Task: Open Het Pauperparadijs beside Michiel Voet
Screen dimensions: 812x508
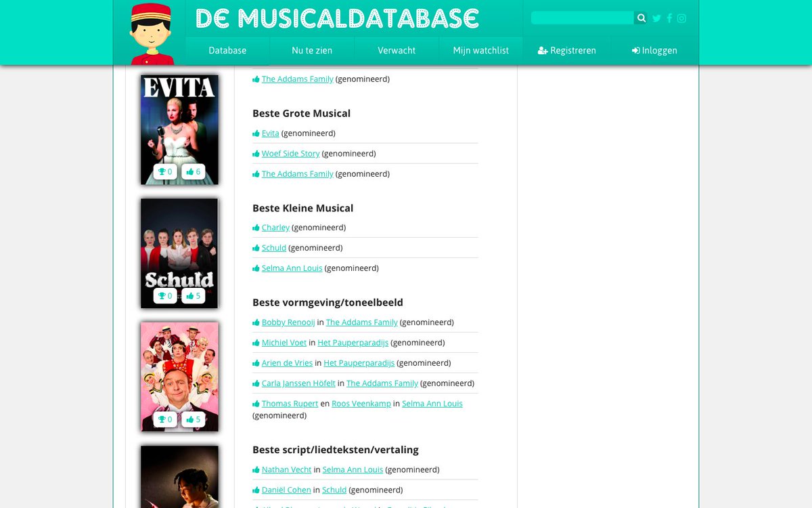Action: [353, 343]
